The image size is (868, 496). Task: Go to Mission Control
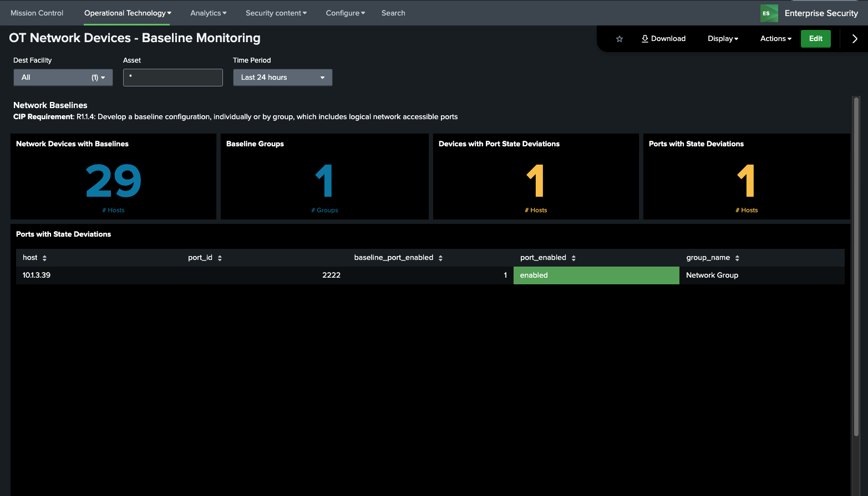37,13
